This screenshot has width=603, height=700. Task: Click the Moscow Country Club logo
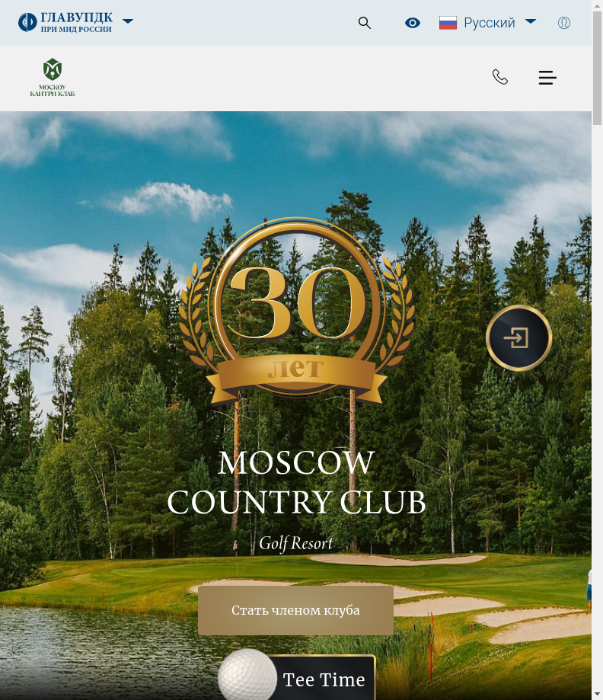[x=53, y=77]
